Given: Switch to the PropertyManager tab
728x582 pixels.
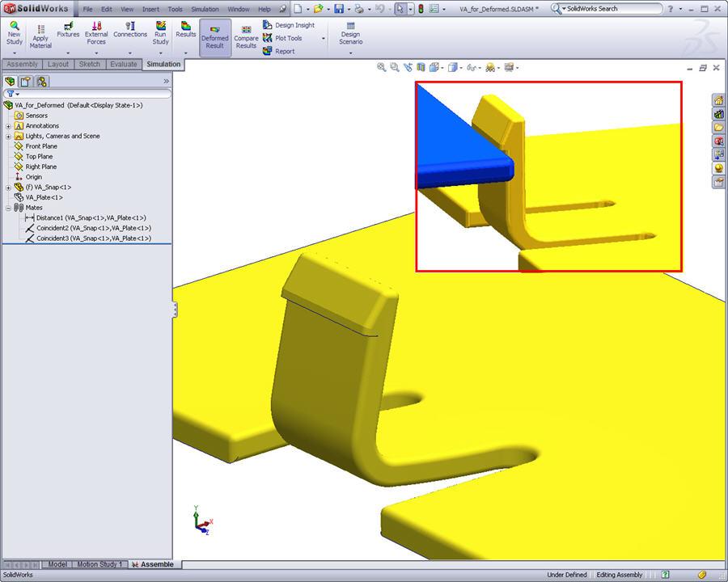Looking at the screenshot, I should pyautogui.click(x=26, y=82).
